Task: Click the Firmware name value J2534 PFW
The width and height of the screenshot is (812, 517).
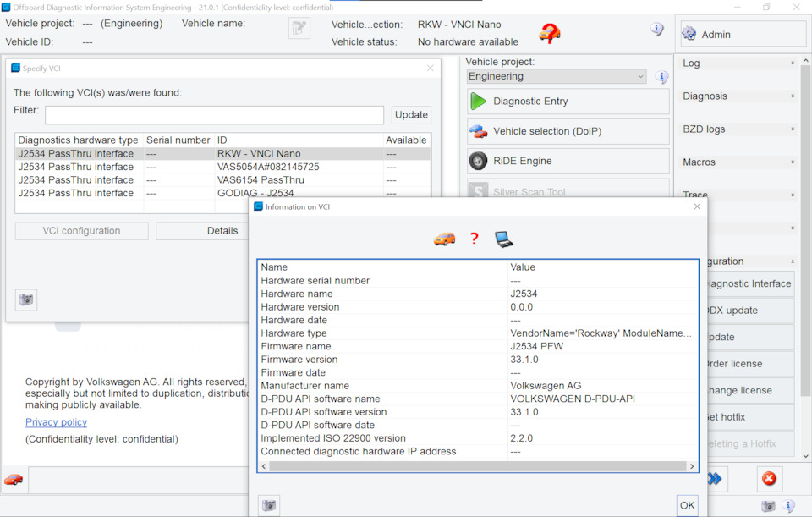Action: click(x=536, y=347)
